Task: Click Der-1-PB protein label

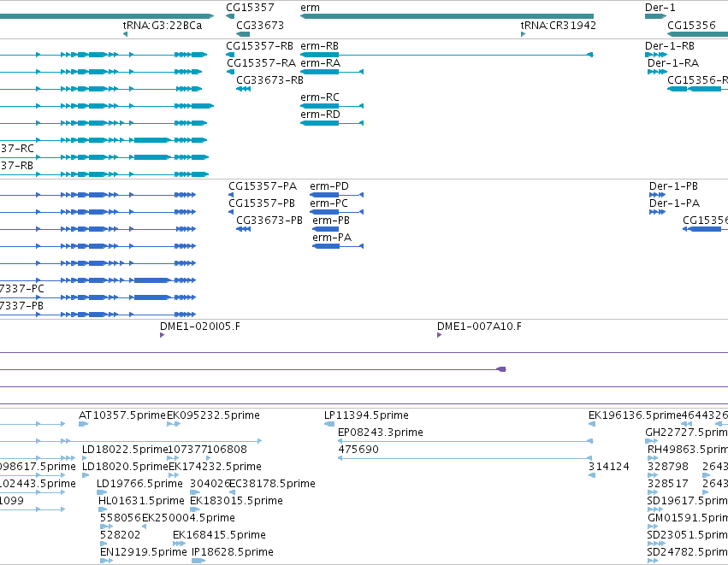Action: pyautogui.click(x=673, y=186)
